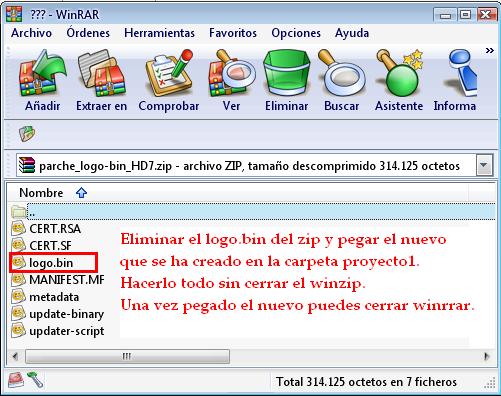This screenshot has height=396, width=501.
Task: Select the updater-script file icon
Action: coord(19,331)
